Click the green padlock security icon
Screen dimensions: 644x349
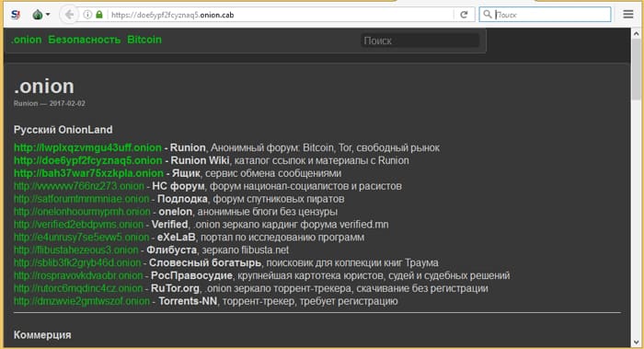click(x=99, y=15)
